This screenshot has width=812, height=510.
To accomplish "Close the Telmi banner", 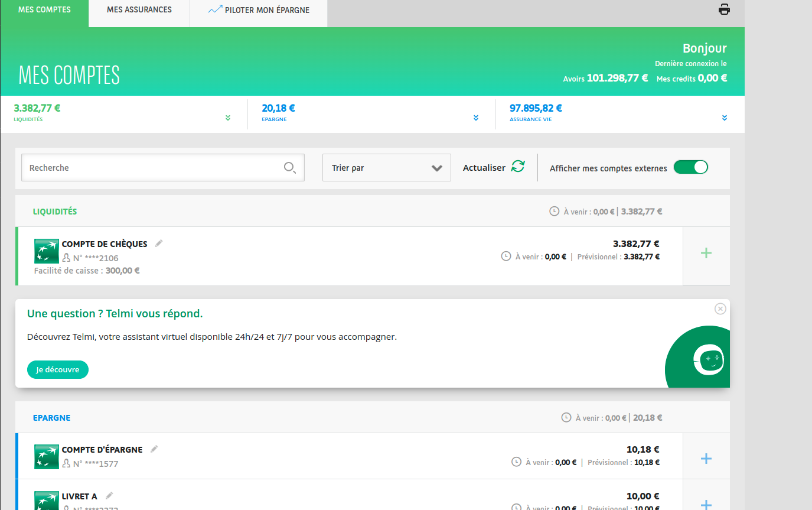I will coord(720,308).
